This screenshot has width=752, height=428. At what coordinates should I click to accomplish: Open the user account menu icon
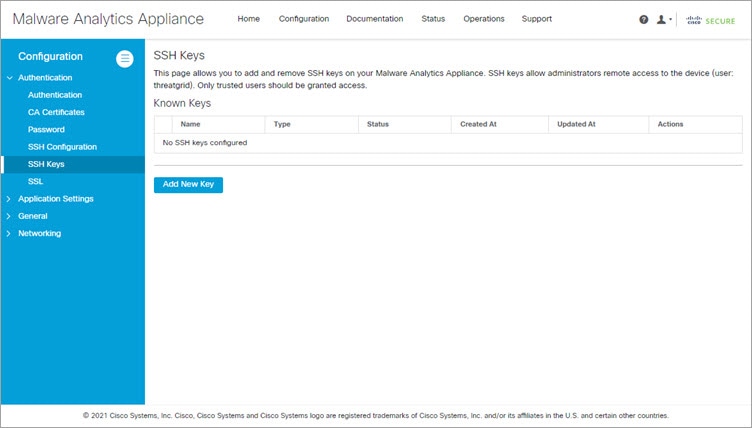664,19
